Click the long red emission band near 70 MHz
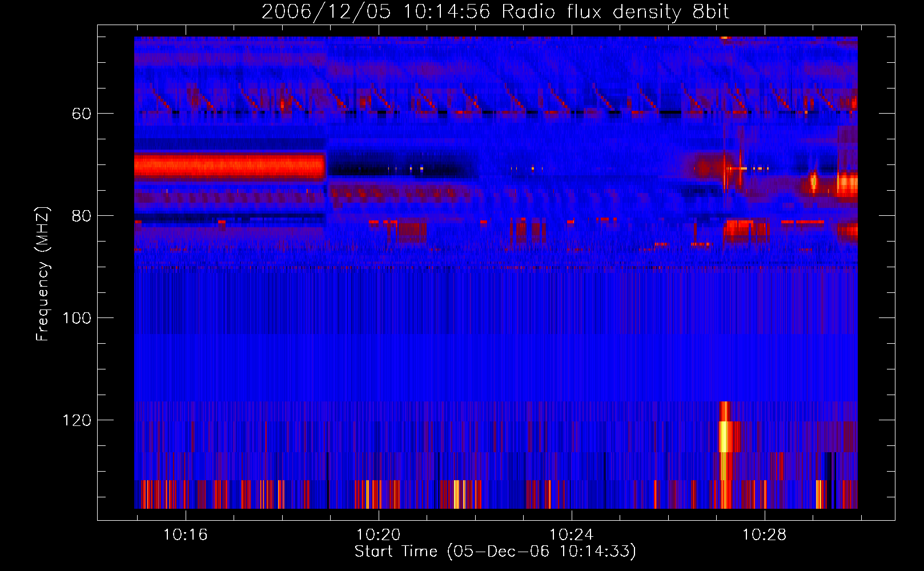The height and width of the screenshot is (571, 924). 230,167
